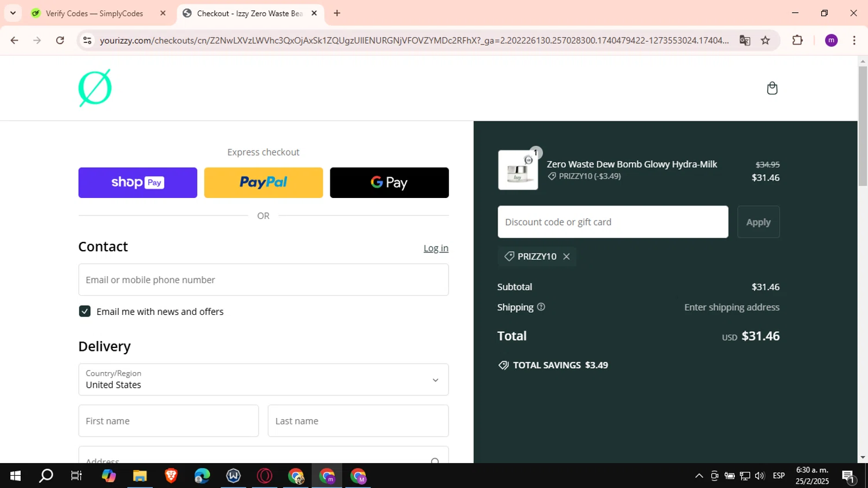Open Copilot from the taskbar
This screenshot has height=488, width=868.
coord(108,476)
